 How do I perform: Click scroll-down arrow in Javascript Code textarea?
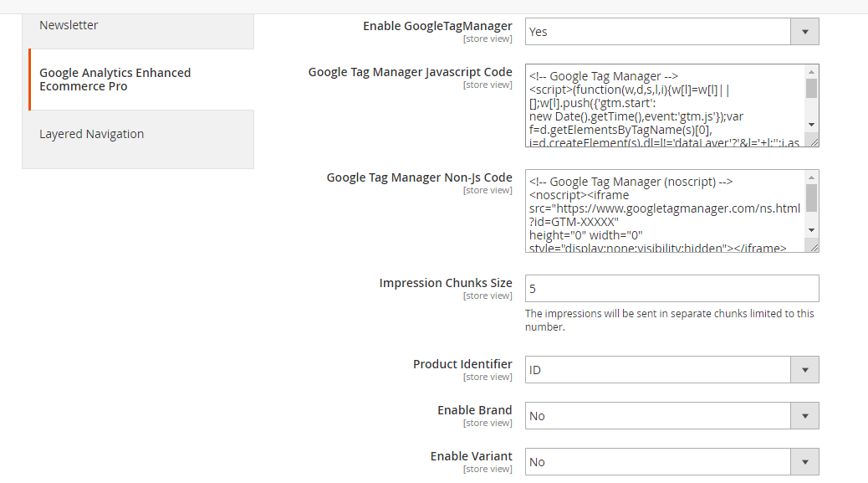coord(811,125)
